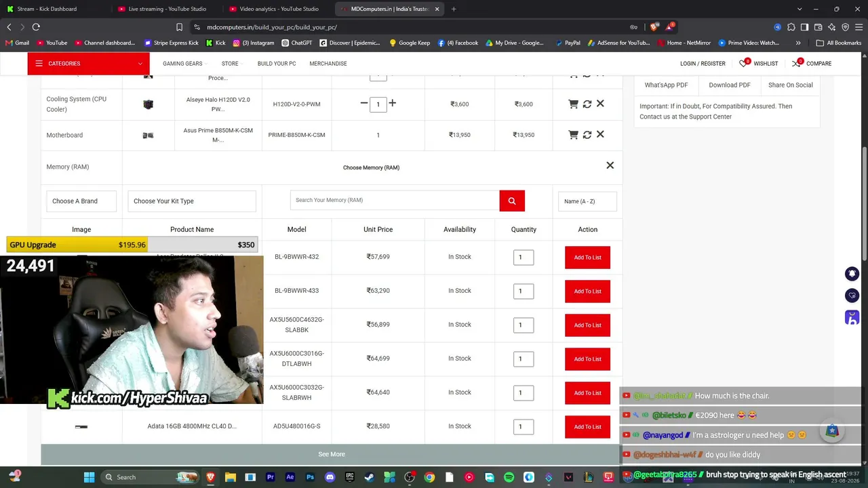Launch Adobe Premiere Pro from taskbar

tap(271, 477)
